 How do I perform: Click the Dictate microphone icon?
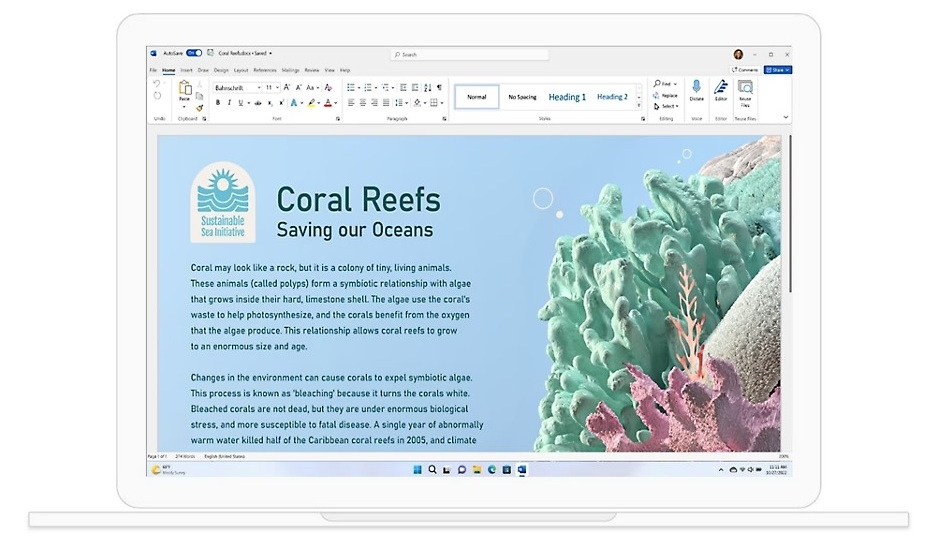click(x=696, y=88)
